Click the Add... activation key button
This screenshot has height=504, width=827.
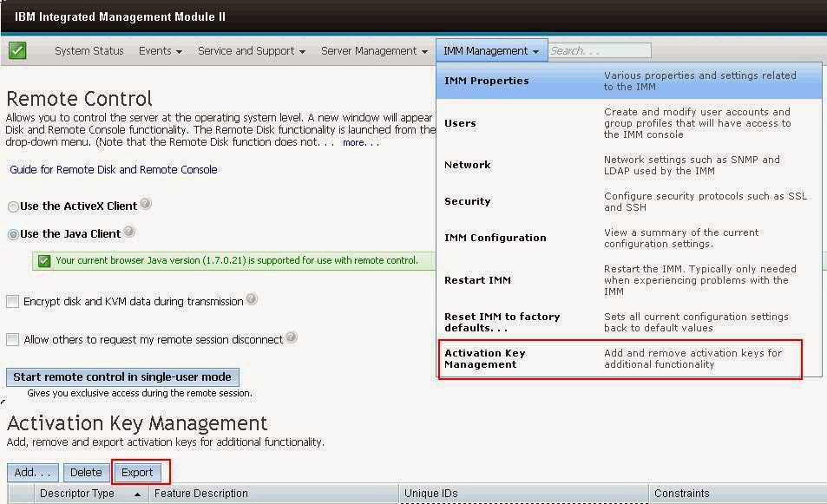pos(33,473)
